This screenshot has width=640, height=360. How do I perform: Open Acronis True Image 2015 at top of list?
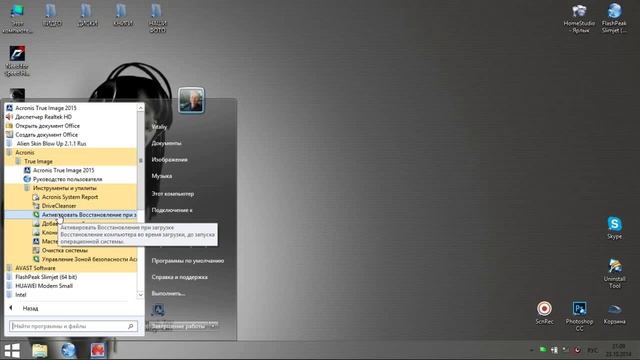point(46,108)
